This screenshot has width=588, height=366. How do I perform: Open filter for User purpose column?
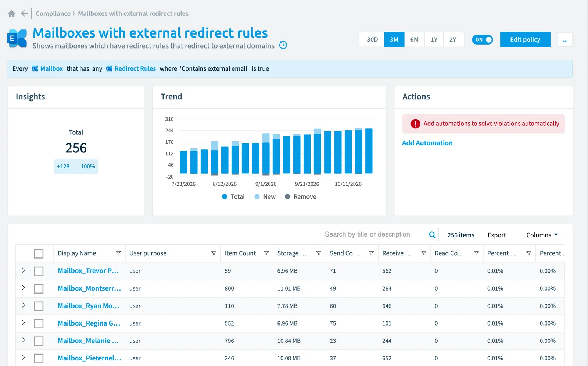(214, 253)
